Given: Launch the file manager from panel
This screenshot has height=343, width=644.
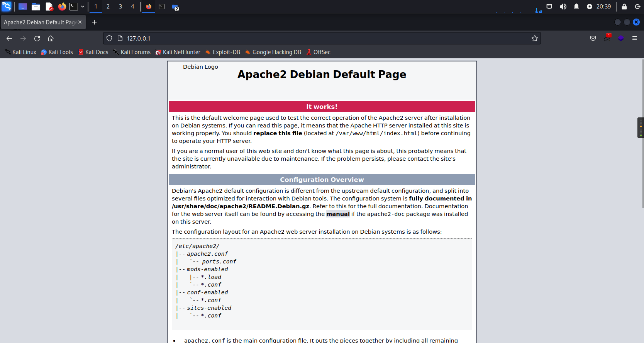Looking at the screenshot, I should pyautogui.click(x=36, y=7).
